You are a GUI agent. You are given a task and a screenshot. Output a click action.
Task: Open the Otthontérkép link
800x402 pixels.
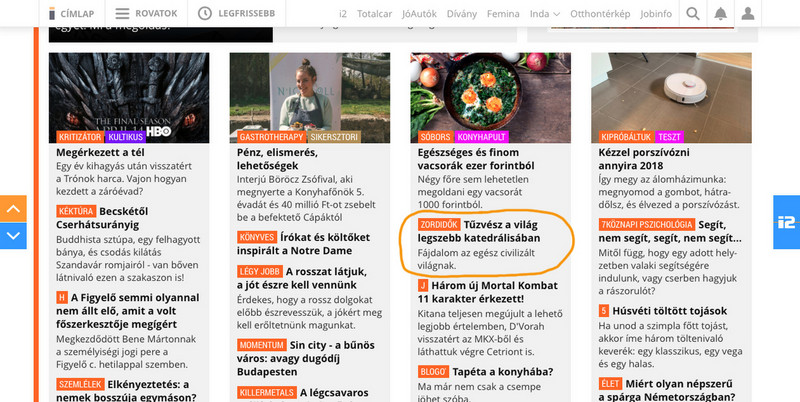(x=600, y=14)
